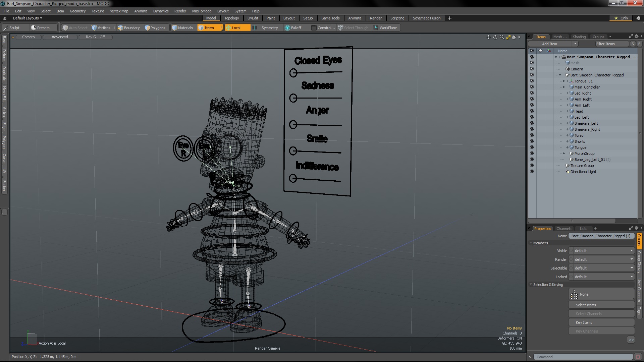Viewport: 644px width, 362px height.
Task: Expand the Items panel to full size
Action: click(631, 36)
